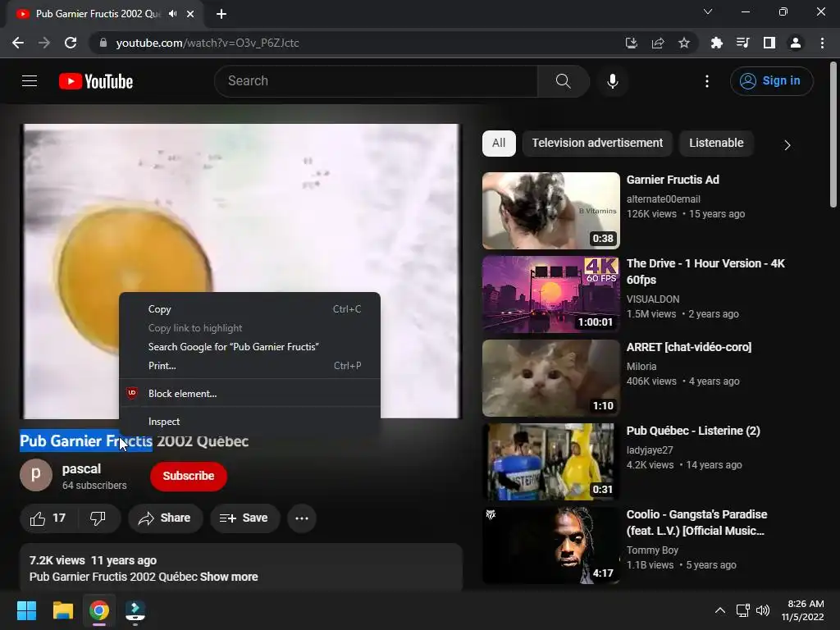Choose uBlock Block element option
Screen dimensions: 840x630
click(249, 393)
